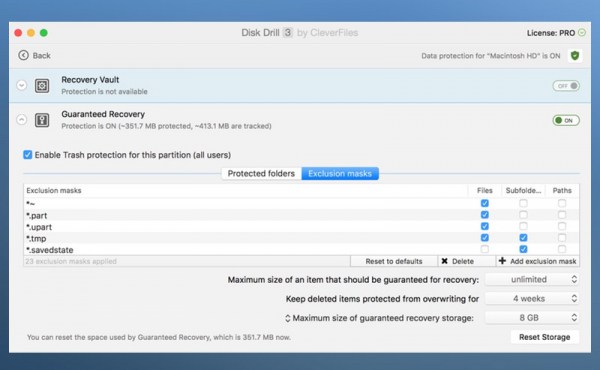Click the Guaranteed Recovery lock icon
The height and width of the screenshot is (370, 600).
(42, 120)
